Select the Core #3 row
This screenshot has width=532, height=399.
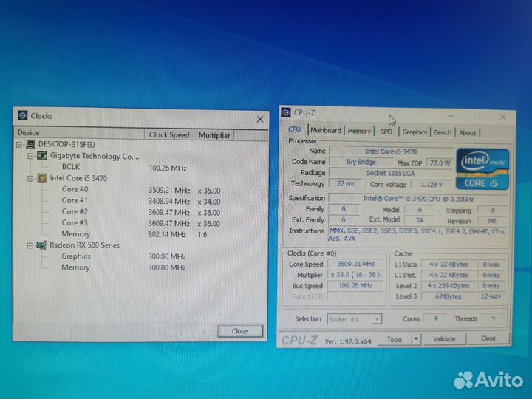pyautogui.click(x=75, y=222)
